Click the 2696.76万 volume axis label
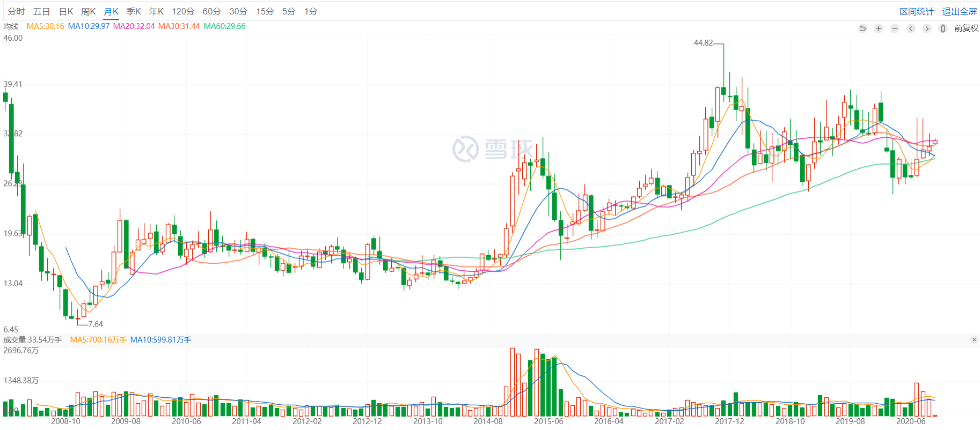980x430 pixels. pyautogui.click(x=21, y=351)
